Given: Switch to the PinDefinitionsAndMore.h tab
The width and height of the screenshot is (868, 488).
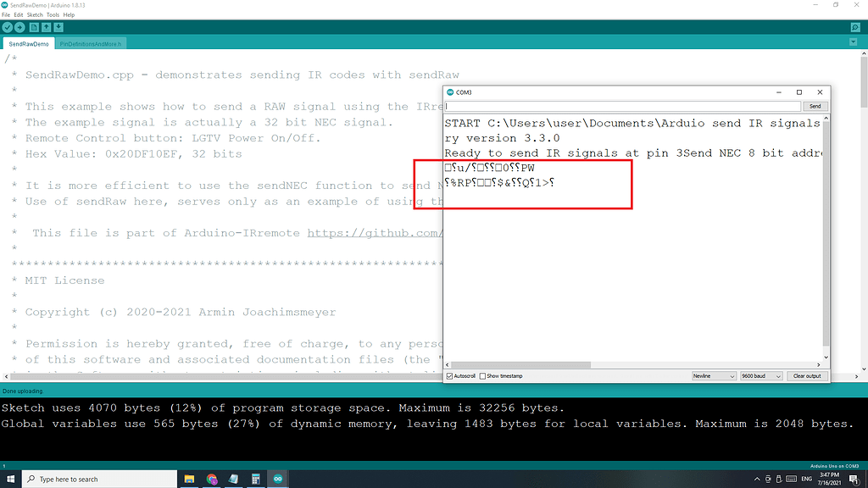Looking at the screenshot, I should click(x=92, y=42).
